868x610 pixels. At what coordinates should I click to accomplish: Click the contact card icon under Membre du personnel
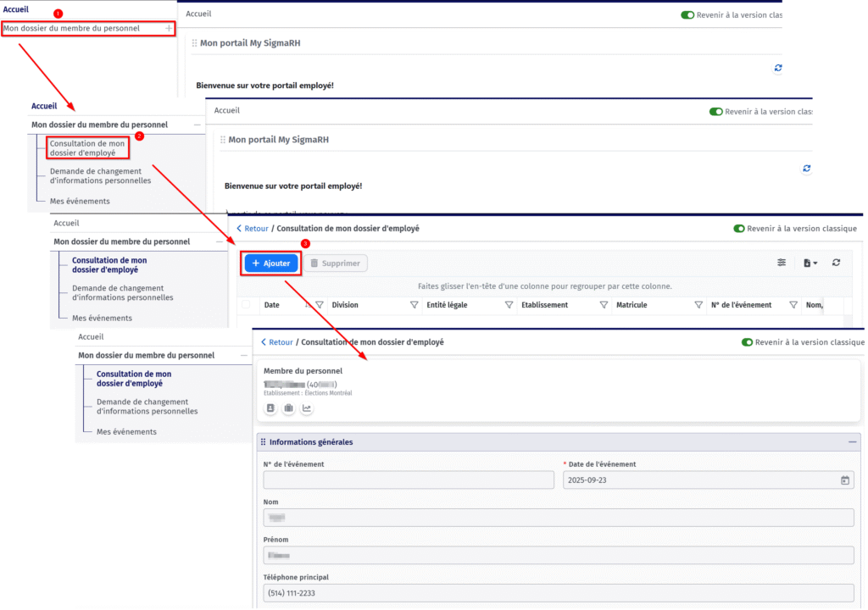pyautogui.click(x=271, y=408)
